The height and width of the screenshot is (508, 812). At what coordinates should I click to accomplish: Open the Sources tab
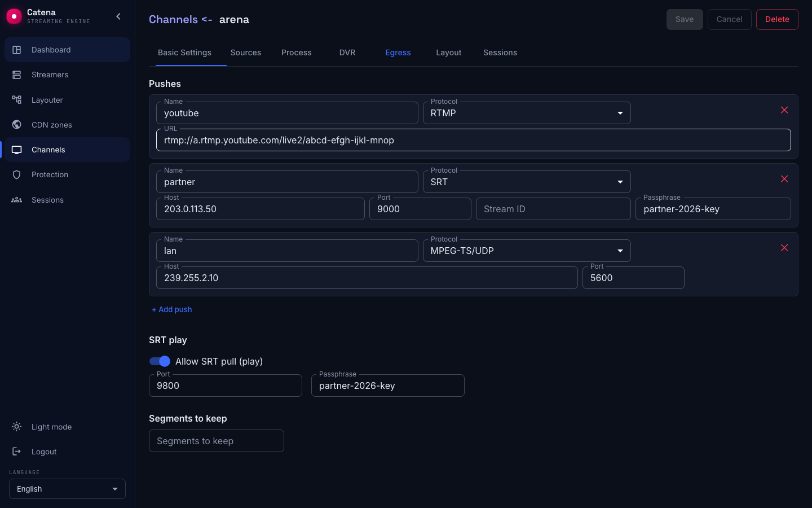246,52
